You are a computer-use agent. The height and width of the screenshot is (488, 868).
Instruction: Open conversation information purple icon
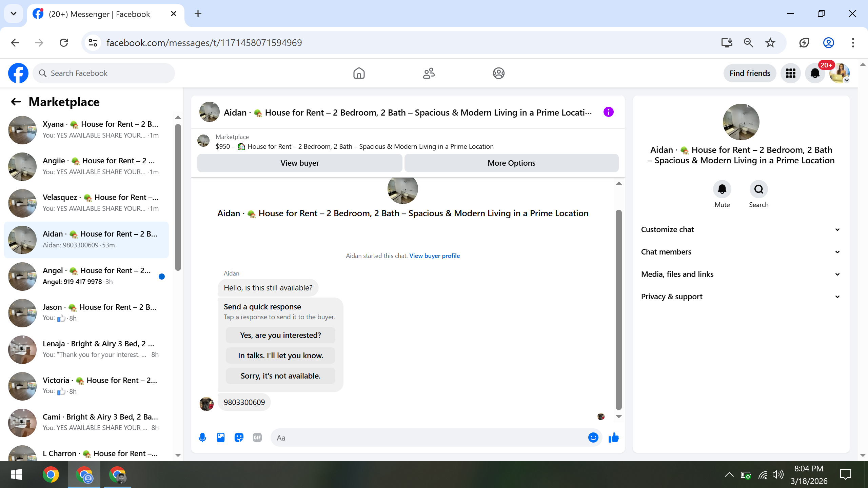609,112
